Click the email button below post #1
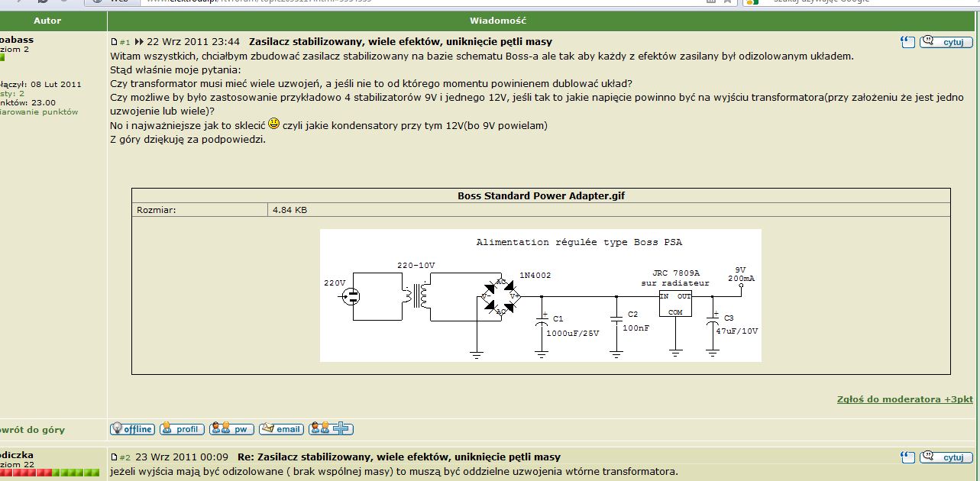 pyautogui.click(x=281, y=429)
